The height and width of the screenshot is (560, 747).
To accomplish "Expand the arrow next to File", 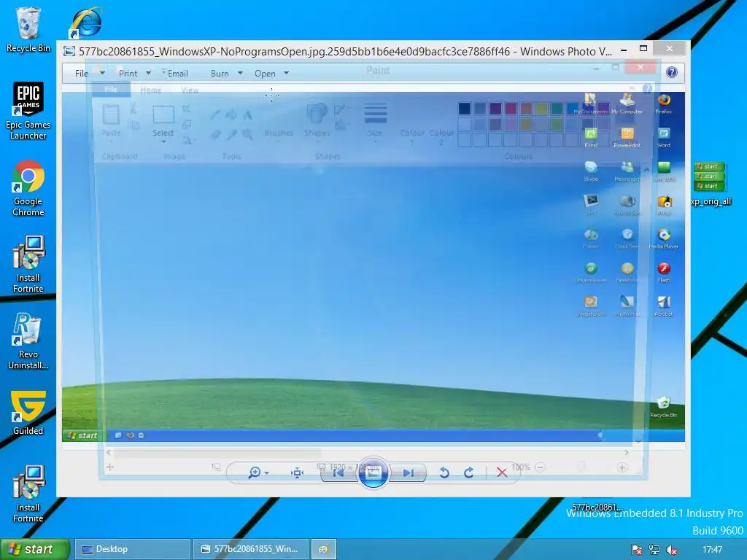I will tap(102, 73).
